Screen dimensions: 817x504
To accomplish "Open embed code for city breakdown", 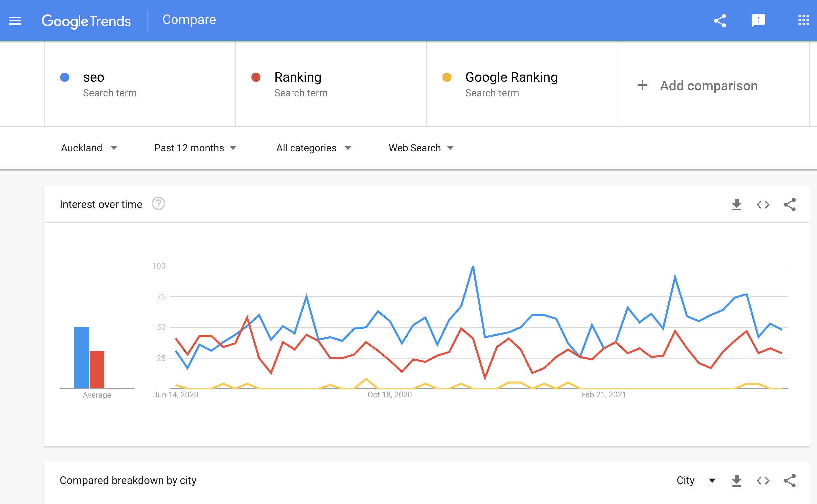I will click(x=763, y=480).
